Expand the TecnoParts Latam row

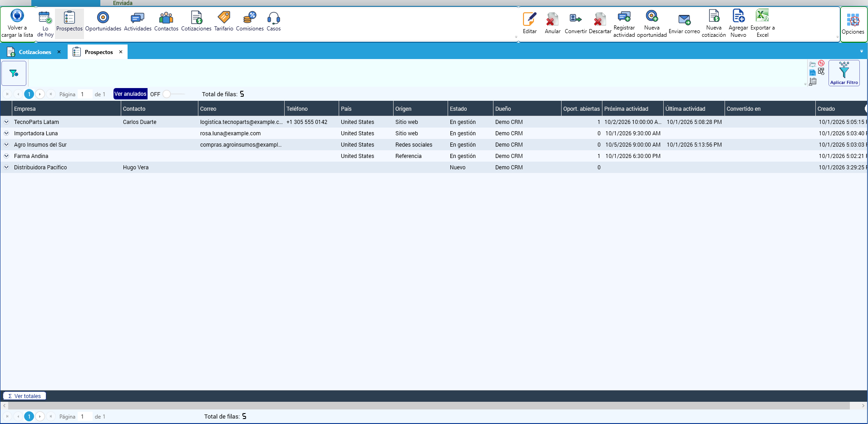tap(6, 122)
